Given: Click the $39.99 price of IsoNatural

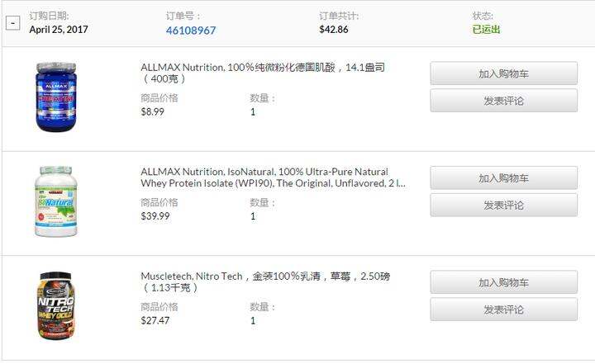Looking at the screenshot, I should tap(155, 216).
